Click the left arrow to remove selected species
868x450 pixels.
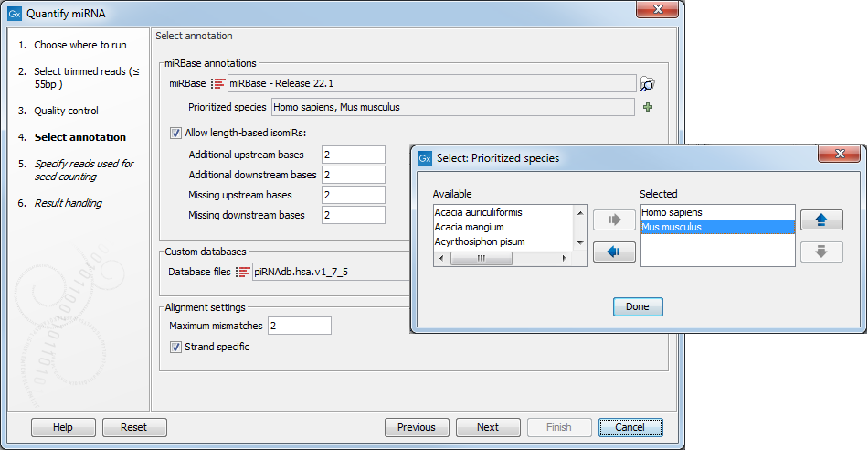click(x=614, y=252)
